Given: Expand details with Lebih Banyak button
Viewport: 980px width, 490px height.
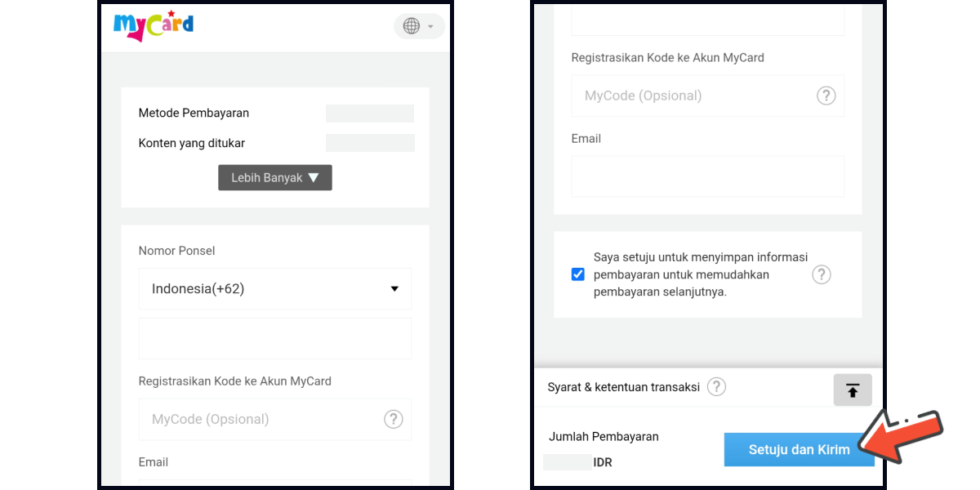Looking at the screenshot, I should (x=274, y=177).
